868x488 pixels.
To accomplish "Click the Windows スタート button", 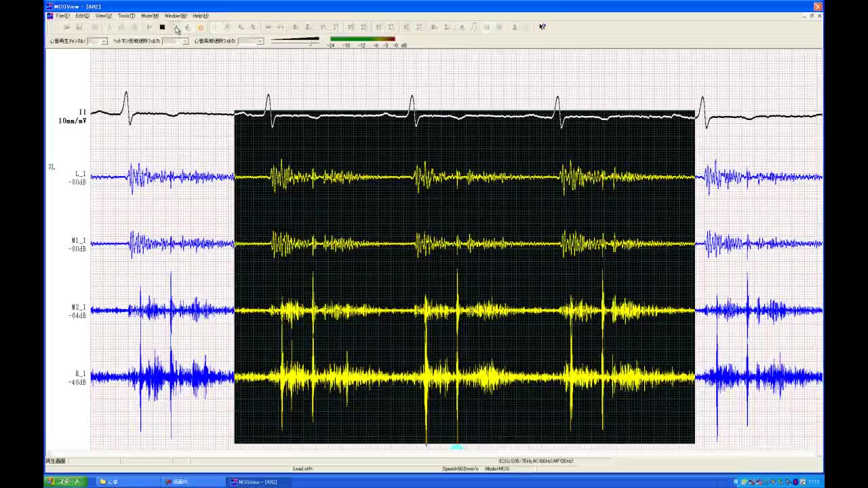I will coord(64,482).
